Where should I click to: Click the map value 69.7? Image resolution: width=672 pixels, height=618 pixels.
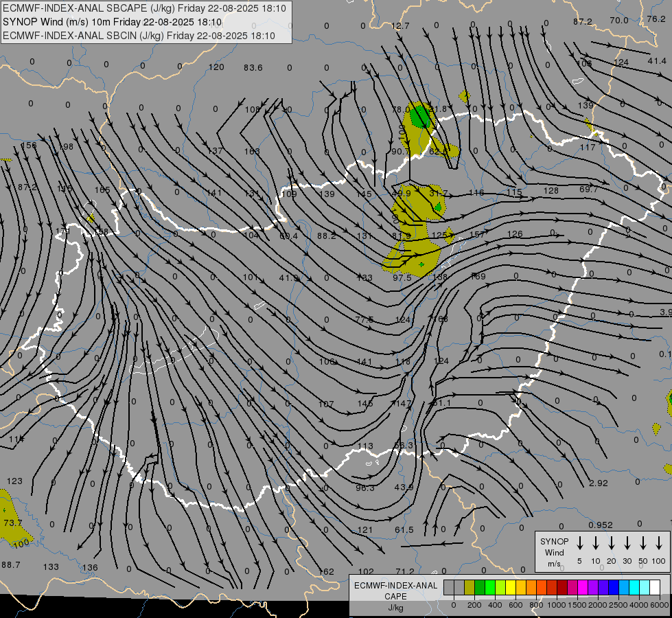(x=589, y=189)
